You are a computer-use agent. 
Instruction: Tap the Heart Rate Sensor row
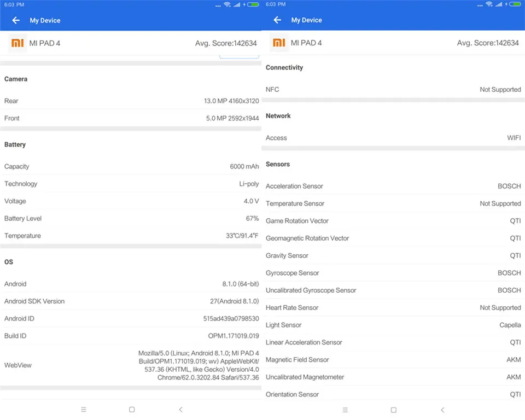tap(393, 307)
